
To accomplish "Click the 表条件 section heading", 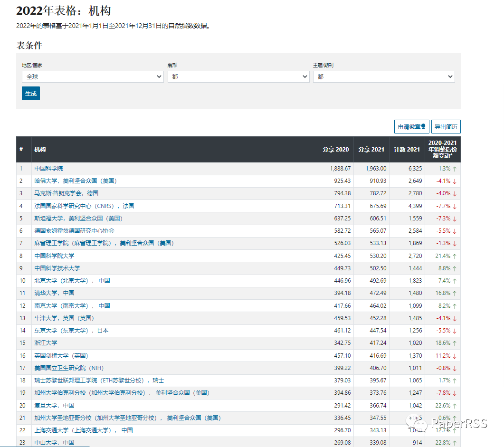I will tap(29, 45).
